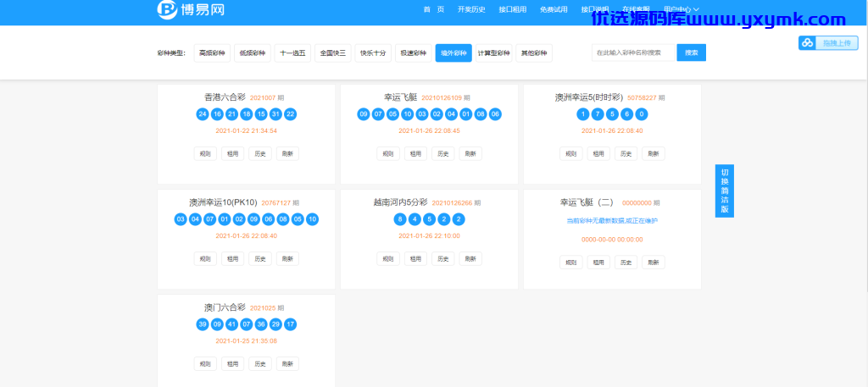Click issue number 2021025 on 澳门六合彩

[x=263, y=308]
